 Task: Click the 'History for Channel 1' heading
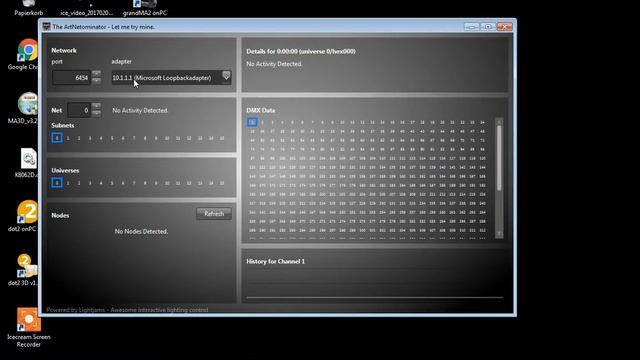[276, 261]
